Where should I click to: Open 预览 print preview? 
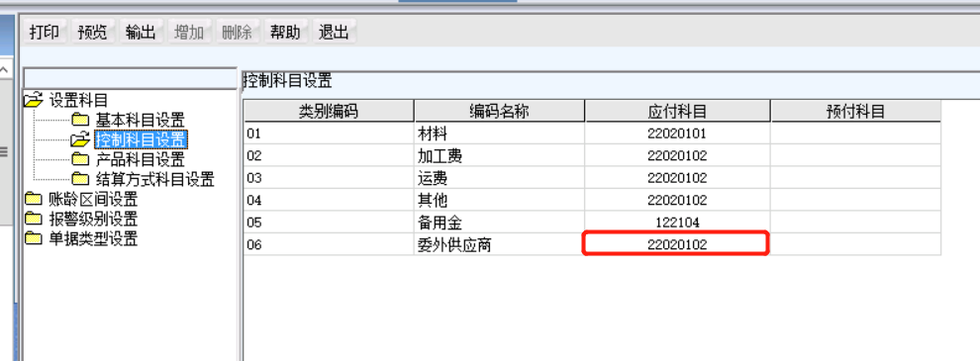point(92,33)
